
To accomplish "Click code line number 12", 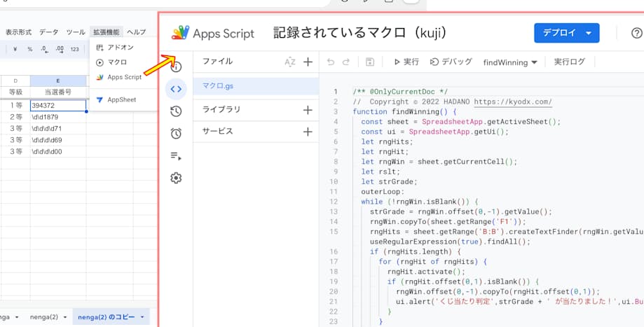I will [x=334, y=202].
